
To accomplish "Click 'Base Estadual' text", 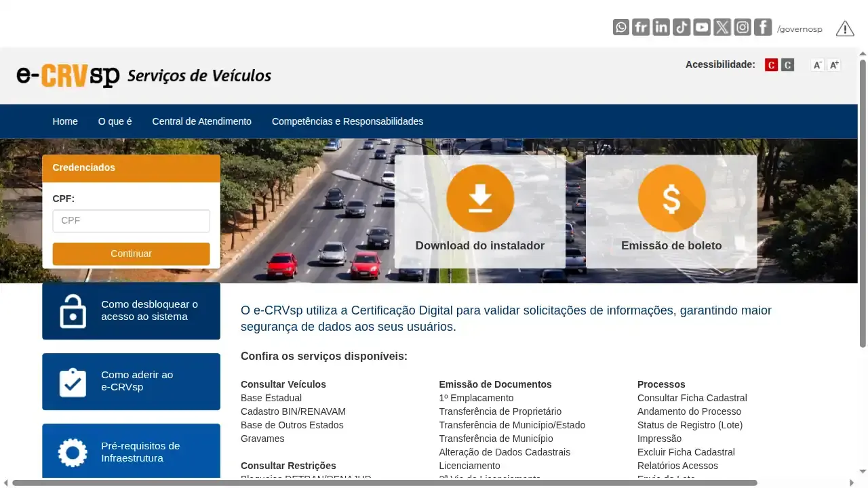I will coord(271,398).
